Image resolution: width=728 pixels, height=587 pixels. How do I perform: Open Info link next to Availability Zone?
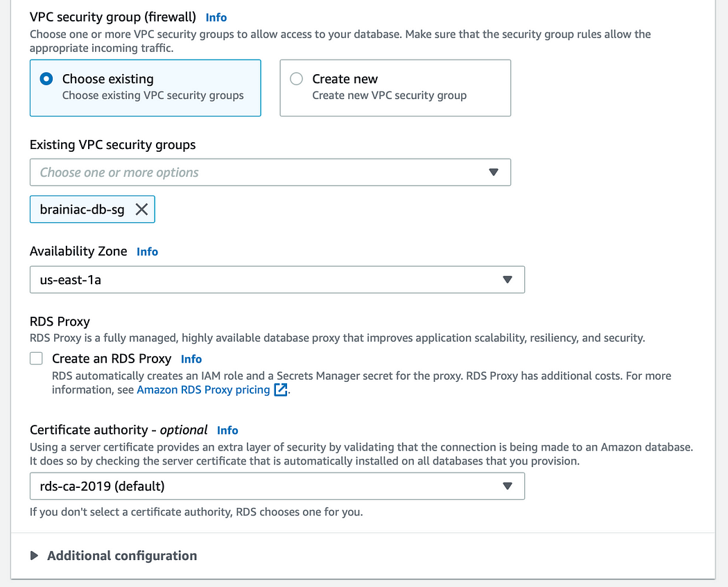[x=147, y=252]
